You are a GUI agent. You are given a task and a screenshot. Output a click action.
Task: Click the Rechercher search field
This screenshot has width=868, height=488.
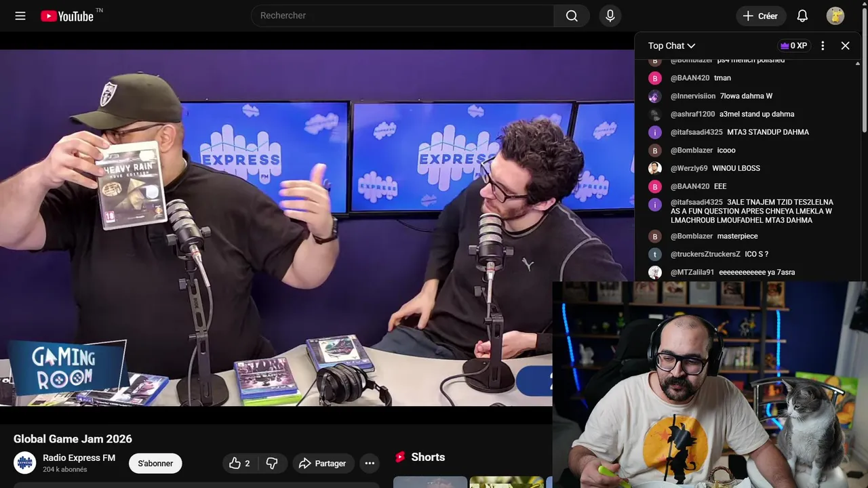(403, 16)
